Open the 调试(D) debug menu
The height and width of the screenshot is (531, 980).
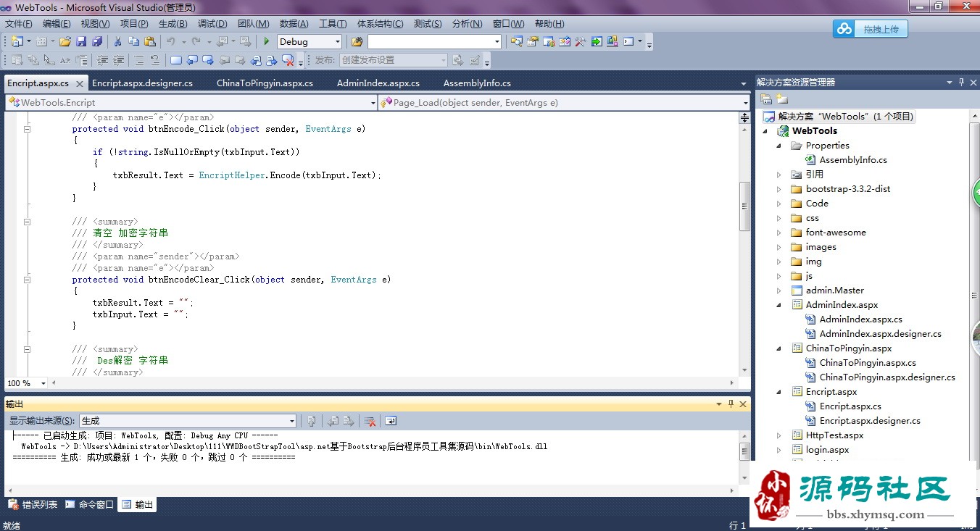coord(212,24)
